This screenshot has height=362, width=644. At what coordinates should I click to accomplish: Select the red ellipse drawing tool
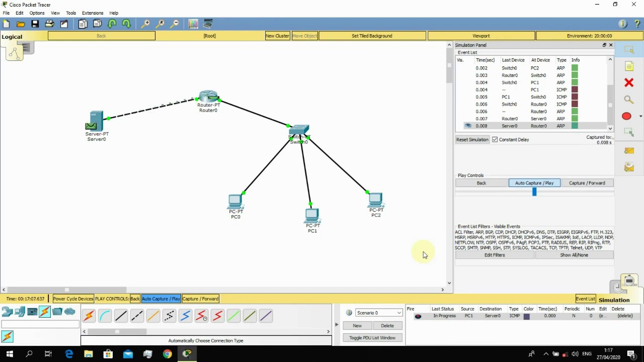coord(626,116)
